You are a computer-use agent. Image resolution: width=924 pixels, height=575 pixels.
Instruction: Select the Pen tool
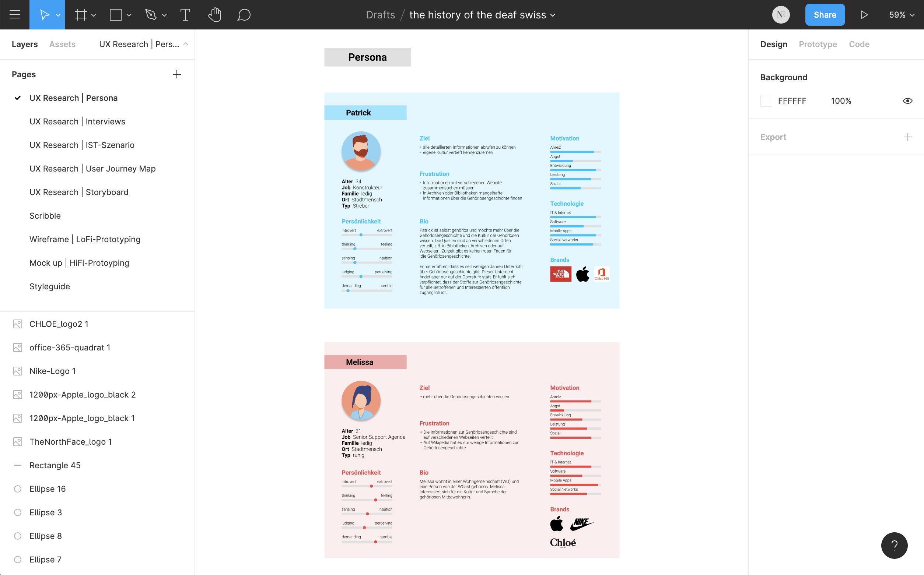click(151, 15)
